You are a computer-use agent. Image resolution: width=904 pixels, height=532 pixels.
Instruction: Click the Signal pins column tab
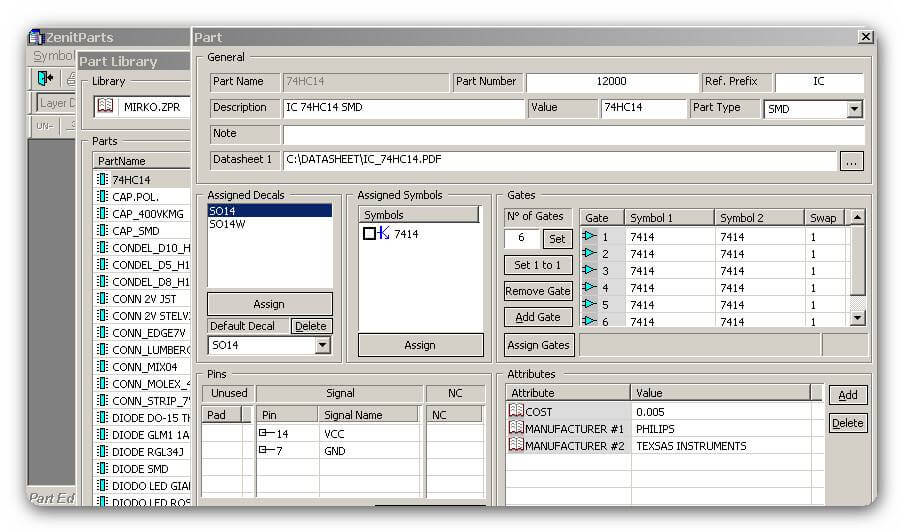(x=340, y=393)
